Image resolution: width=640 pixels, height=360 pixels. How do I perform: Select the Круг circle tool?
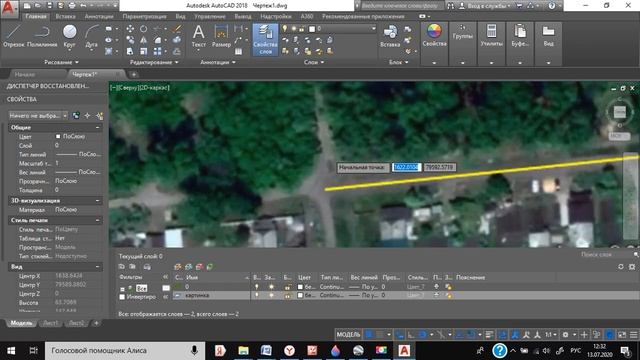coord(69,36)
